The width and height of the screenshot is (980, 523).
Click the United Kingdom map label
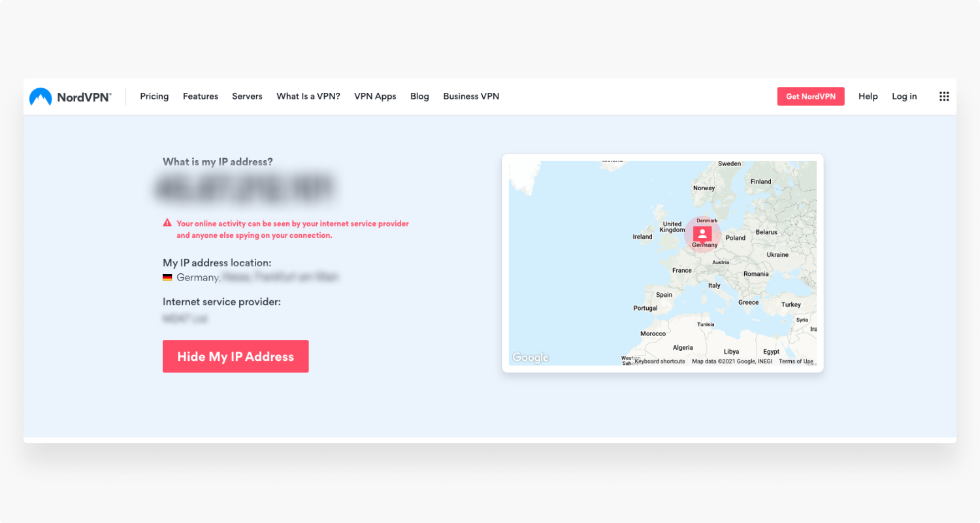coord(672,227)
